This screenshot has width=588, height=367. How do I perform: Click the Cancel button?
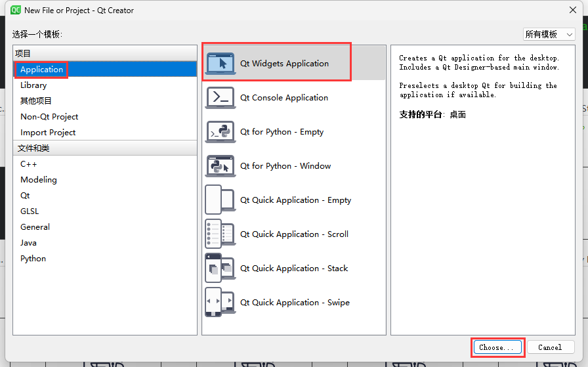[x=551, y=347]
